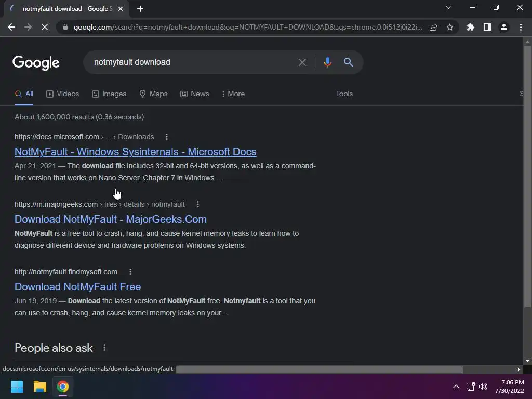532x399 pixels.
Task: Open options for the findmysoft result
Action: 130,272
